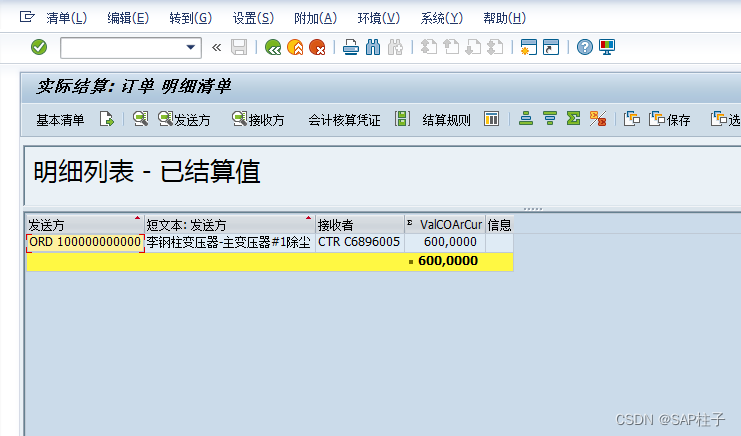Click the green sigma Total icon
741x436 pixels.
point(573,119)
